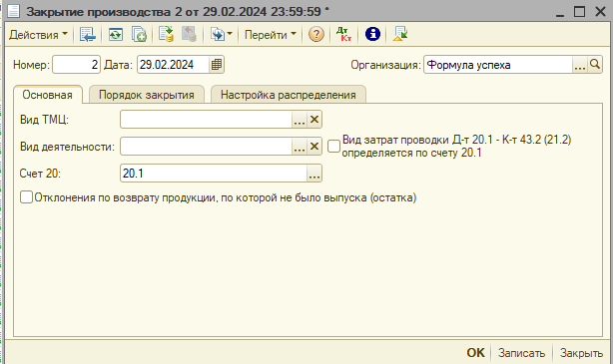
Task: Click the post document icon with coins
Action: [166, 34]
